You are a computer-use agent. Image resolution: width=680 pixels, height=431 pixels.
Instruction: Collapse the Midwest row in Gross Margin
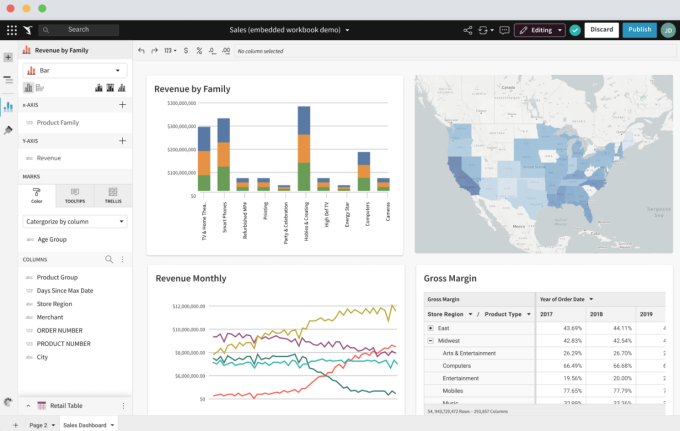[x=430, y=341]
